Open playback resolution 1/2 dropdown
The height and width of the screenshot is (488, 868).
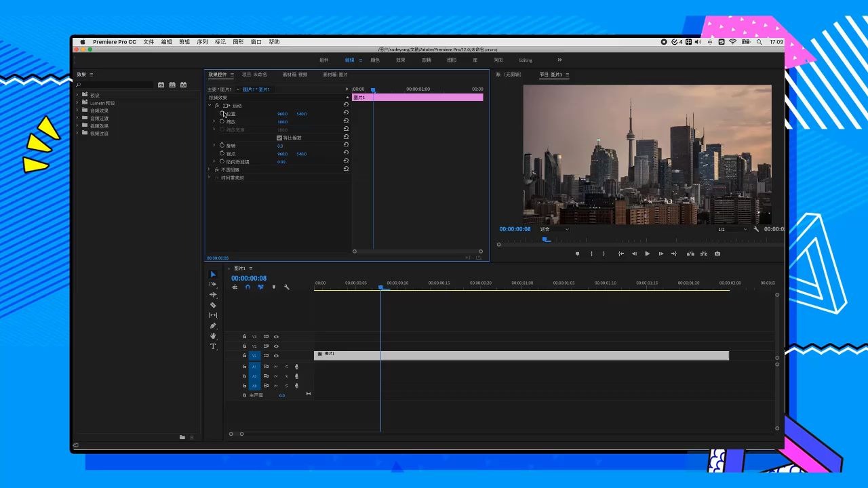pyautogui.click(x=732, y=229)
